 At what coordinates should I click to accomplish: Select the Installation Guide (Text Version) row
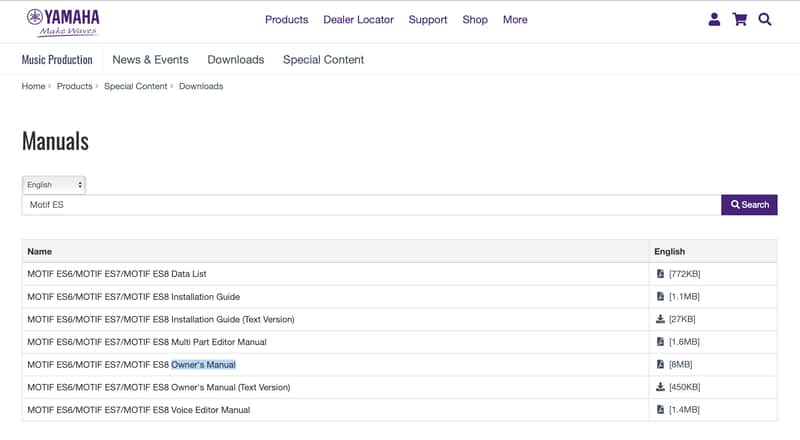pyautogui.click(x=399, y=319)
